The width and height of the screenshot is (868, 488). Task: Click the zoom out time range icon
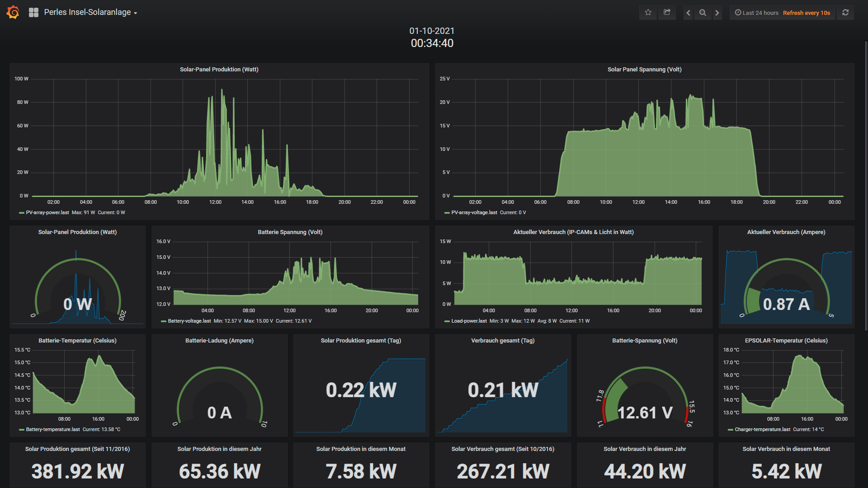[703, 13]
